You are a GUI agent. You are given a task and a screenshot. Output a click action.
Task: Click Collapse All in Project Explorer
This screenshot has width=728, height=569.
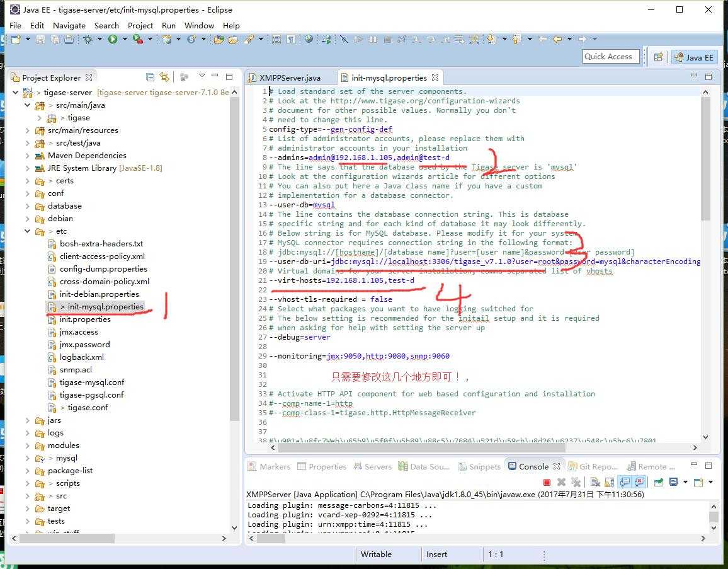pyautogui.click(x=150, y=77)
